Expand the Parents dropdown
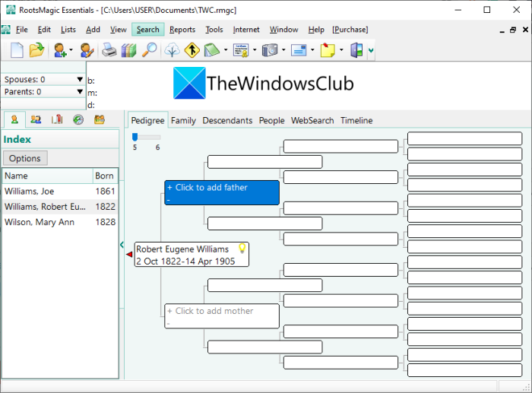Viewport: 532px width, 393px height. 80,92
